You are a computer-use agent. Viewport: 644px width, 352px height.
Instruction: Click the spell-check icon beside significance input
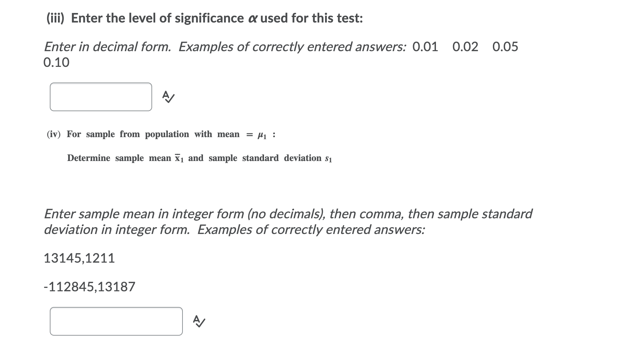[168, 97]
